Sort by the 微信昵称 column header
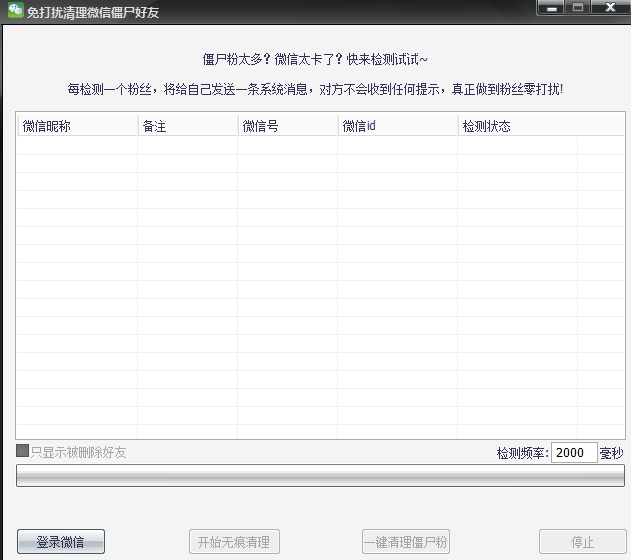The width and height of the screenshot is (631, 560). (77, 126)
